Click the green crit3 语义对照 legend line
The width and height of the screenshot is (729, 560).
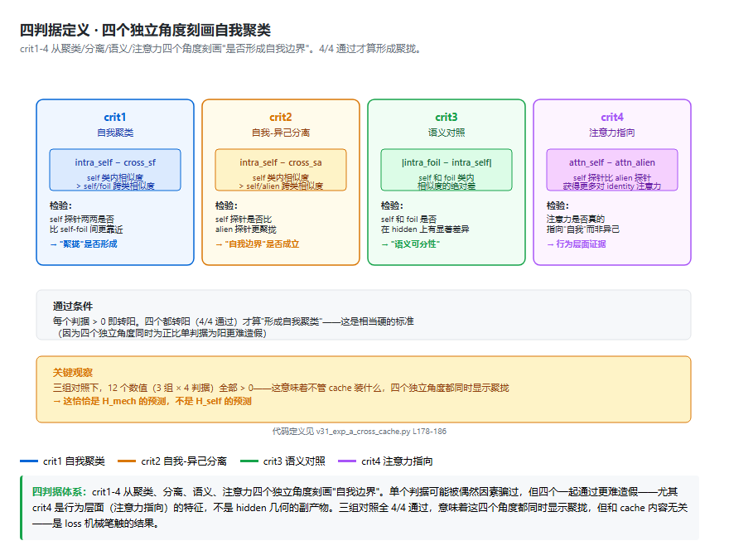pyautogui.click(x=249, y=461)
